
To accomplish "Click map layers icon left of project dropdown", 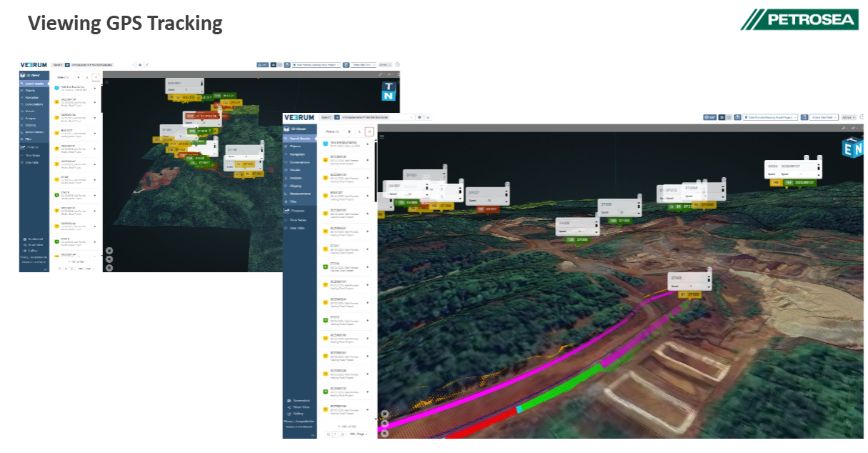I will (738, 117).
